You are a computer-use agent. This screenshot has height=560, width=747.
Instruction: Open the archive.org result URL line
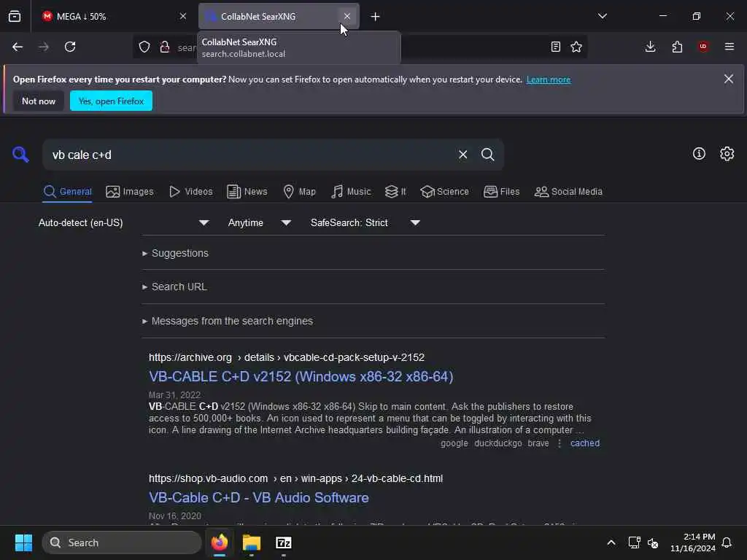click(x=286, y=357)
